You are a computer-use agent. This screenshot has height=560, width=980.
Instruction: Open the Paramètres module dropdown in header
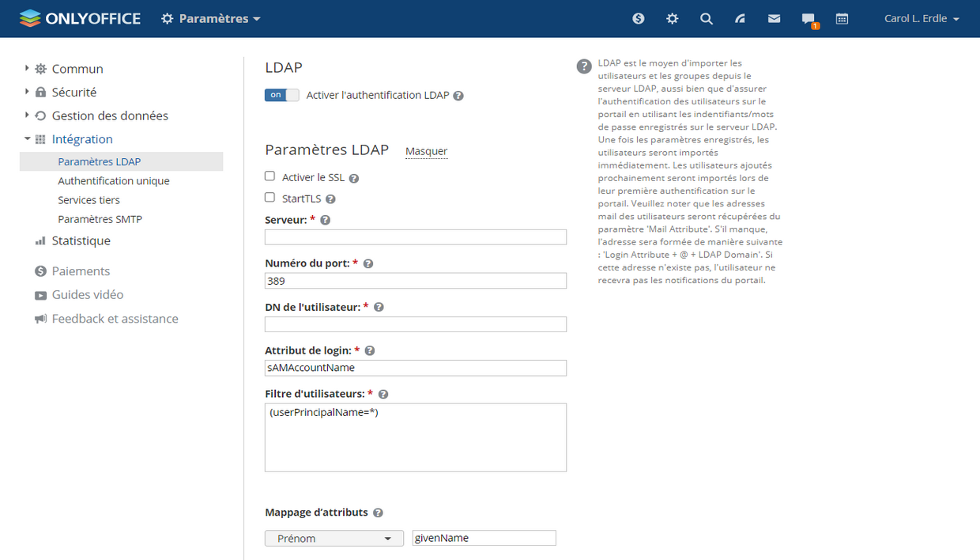[x=211, y=18]
